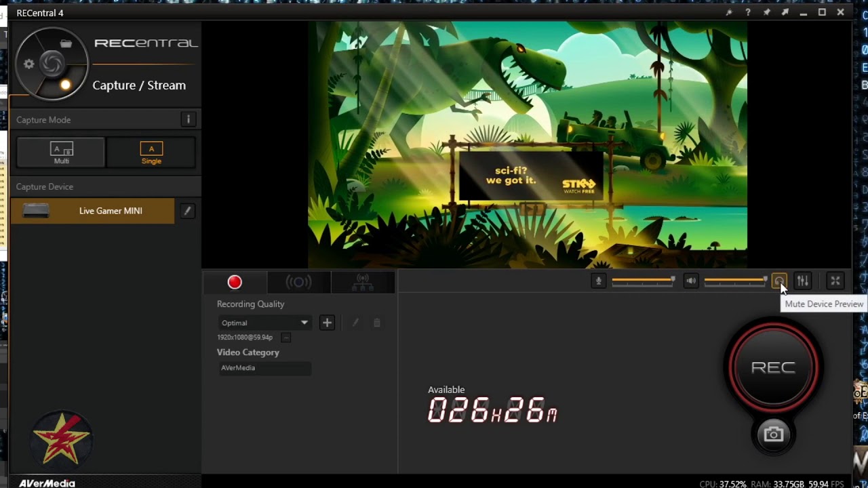Edit the recording quality profile
Viewport: 868px width, 488px height.
pyautogui.click(x=355, y=323)
